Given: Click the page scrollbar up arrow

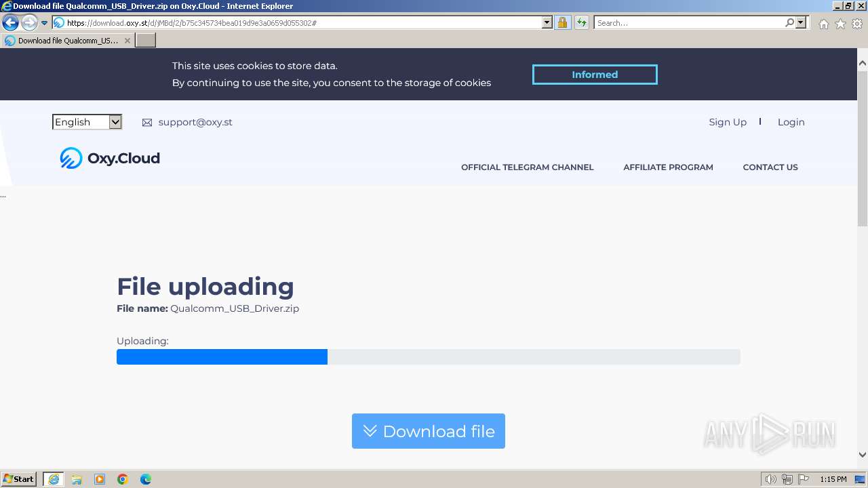Looking at the screenshot, I should 863,63.
